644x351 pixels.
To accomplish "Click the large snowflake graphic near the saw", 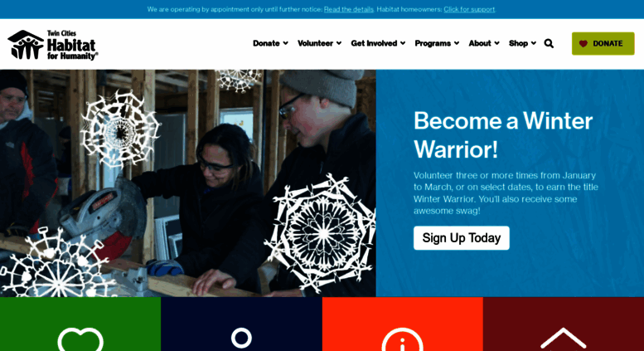I will 119,129.
